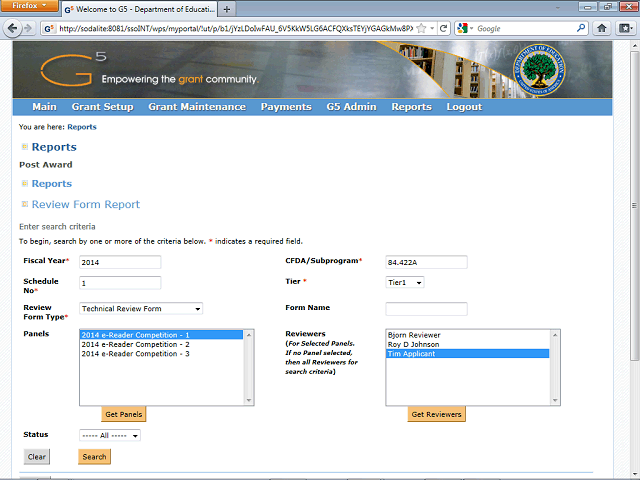This screenshot has height=480, width=640.
Task: Collapse the Review Form Report section
Action: [25, 204]
